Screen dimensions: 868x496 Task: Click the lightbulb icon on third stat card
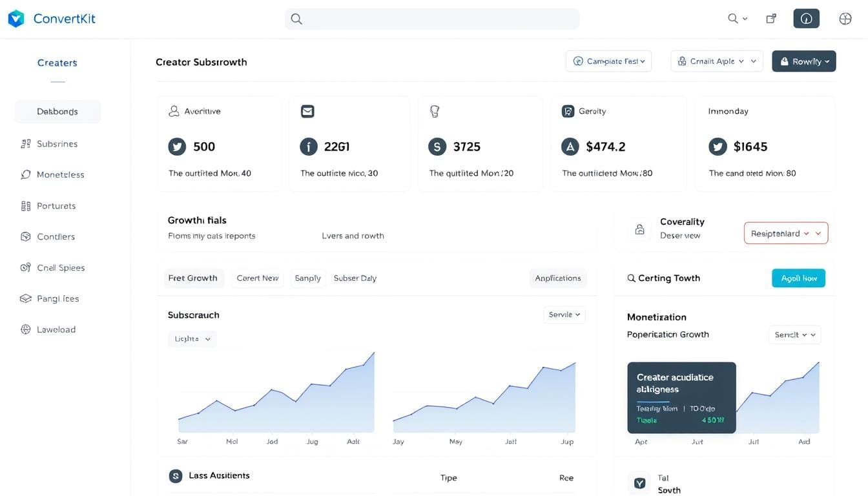435,112
